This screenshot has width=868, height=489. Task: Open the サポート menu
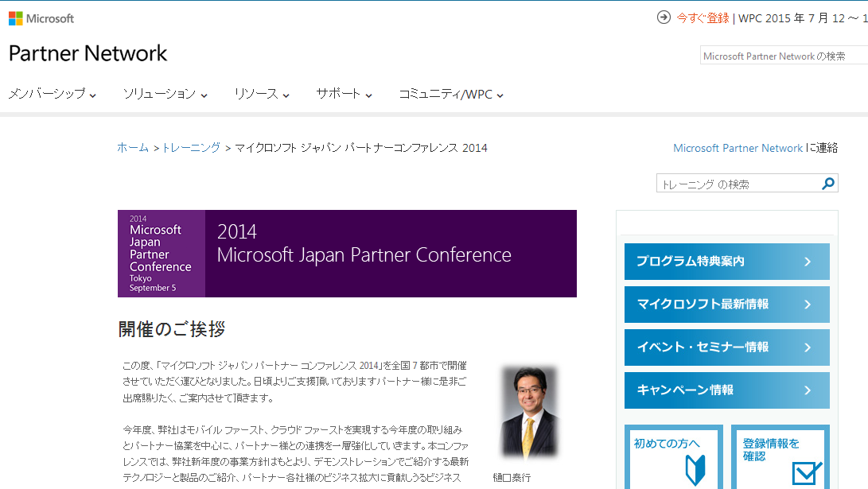[x=344, y=94]
